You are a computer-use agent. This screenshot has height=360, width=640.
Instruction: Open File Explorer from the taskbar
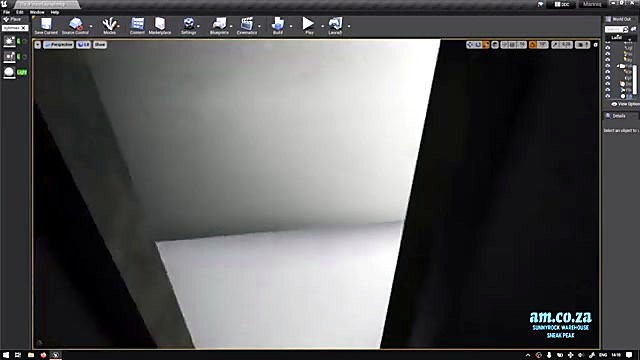pyautogui.click(x=31, y=355)
